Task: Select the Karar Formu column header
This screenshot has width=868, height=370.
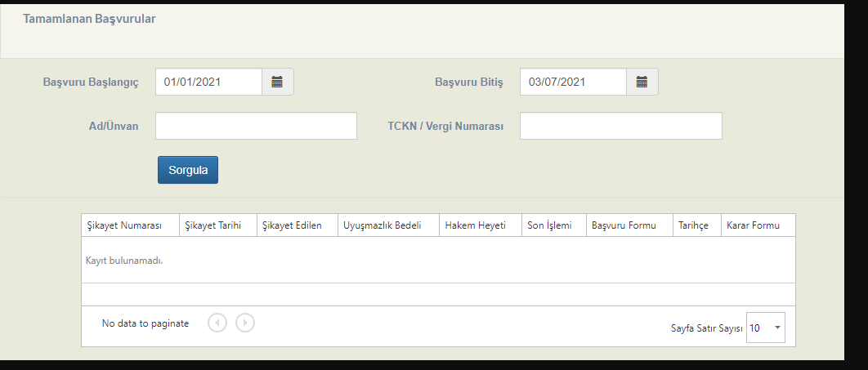Action: tap(758, 225)
